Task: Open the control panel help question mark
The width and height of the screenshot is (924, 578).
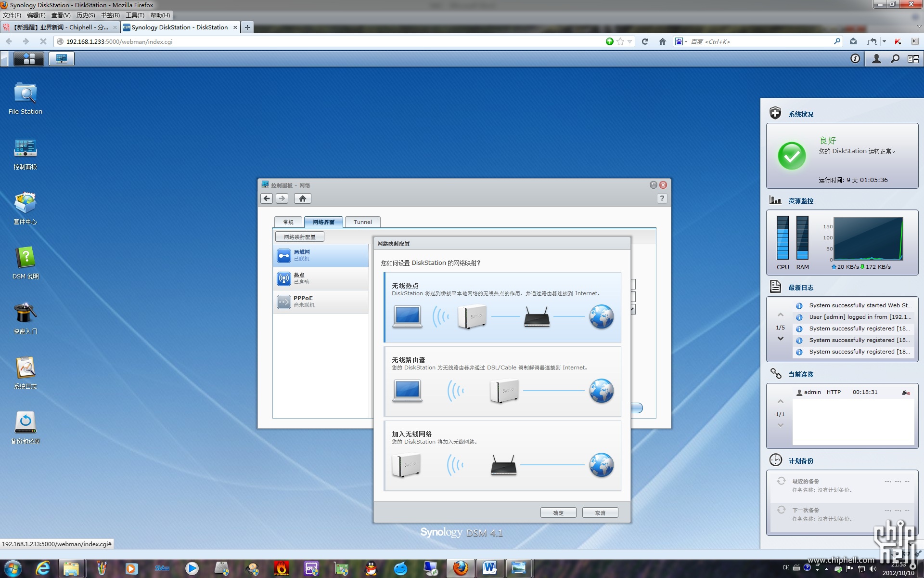Action: pos(662,198)
